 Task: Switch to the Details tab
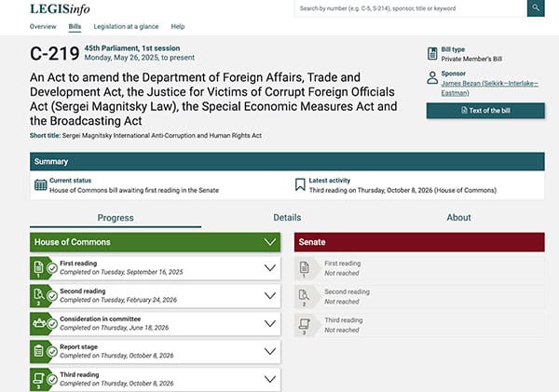[x=287, y=217]
